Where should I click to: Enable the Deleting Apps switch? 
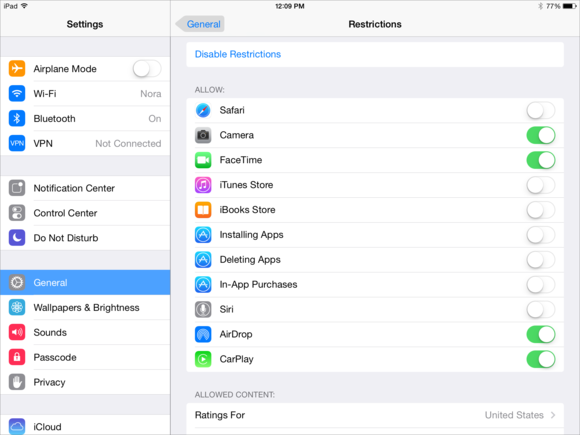[541, 259]
